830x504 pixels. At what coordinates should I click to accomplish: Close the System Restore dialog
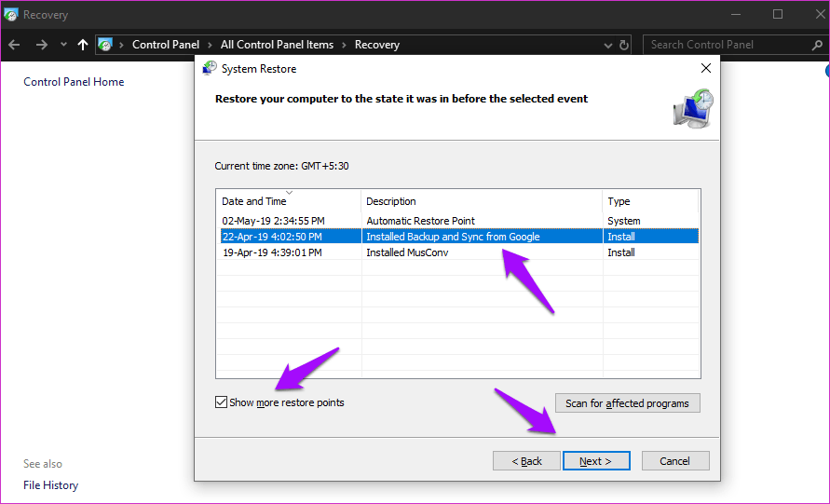click(705, 68)
